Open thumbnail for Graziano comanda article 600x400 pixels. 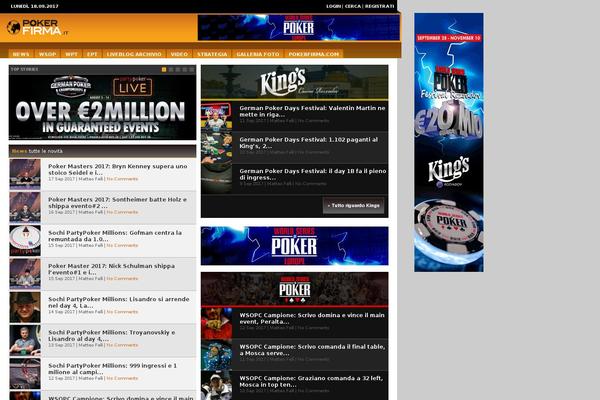click(217, 386)
